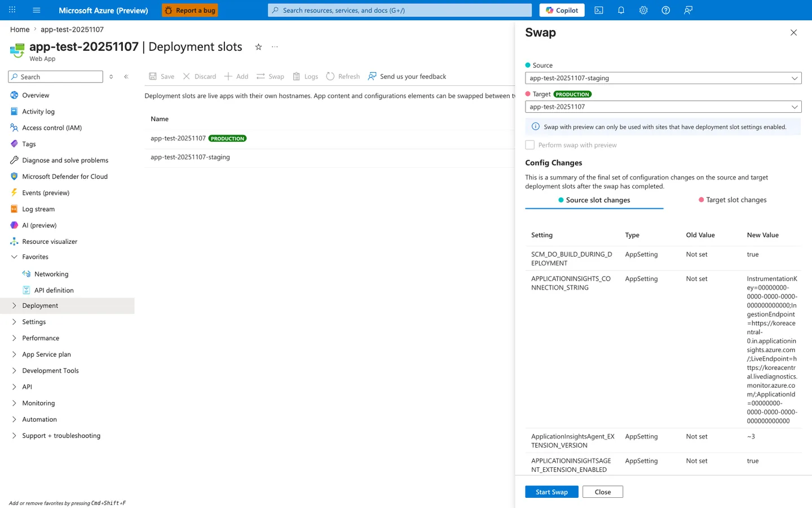Open the portal settings gear
The width and height of the screenshot is (812, 508).
click(x=643, y=10)
